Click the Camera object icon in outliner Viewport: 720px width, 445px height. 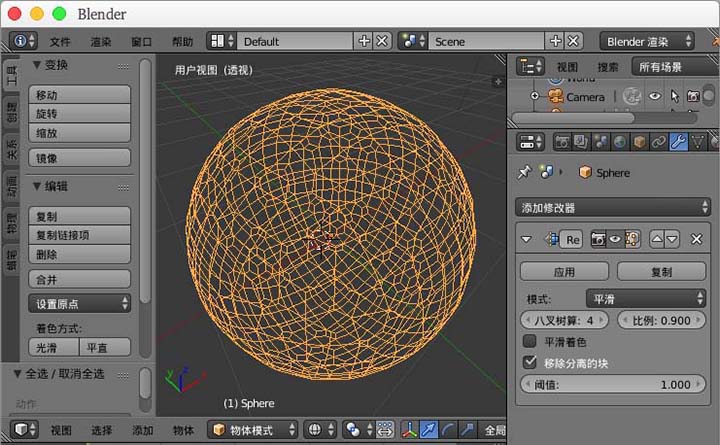pyautogui.click(x=556, y=96)
